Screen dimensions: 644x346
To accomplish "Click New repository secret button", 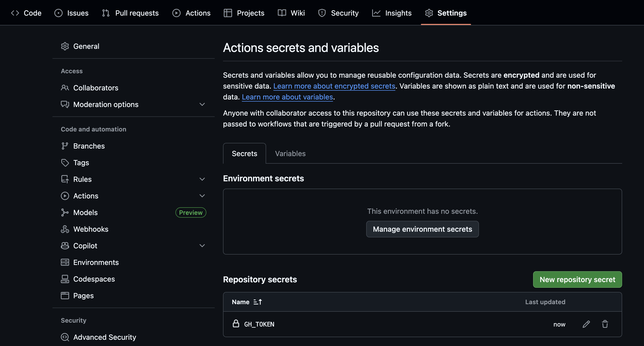I will 577,280.
